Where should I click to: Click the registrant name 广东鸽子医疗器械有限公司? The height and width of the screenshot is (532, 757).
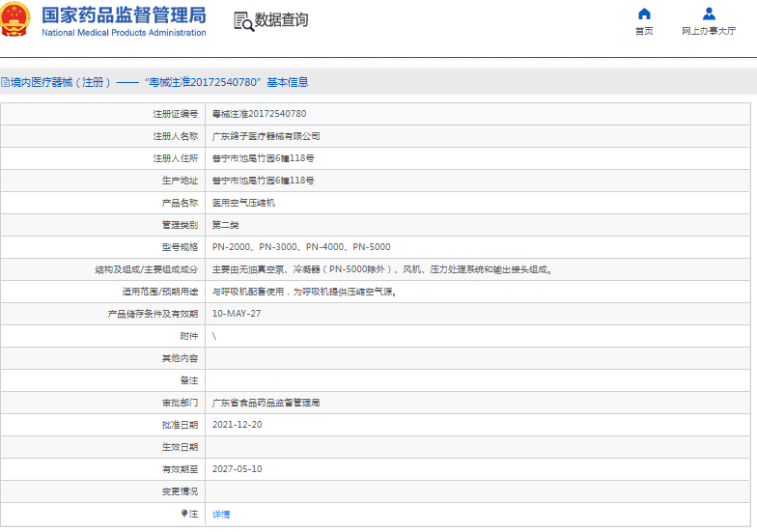pyautogui.click(x=266, y=136)
